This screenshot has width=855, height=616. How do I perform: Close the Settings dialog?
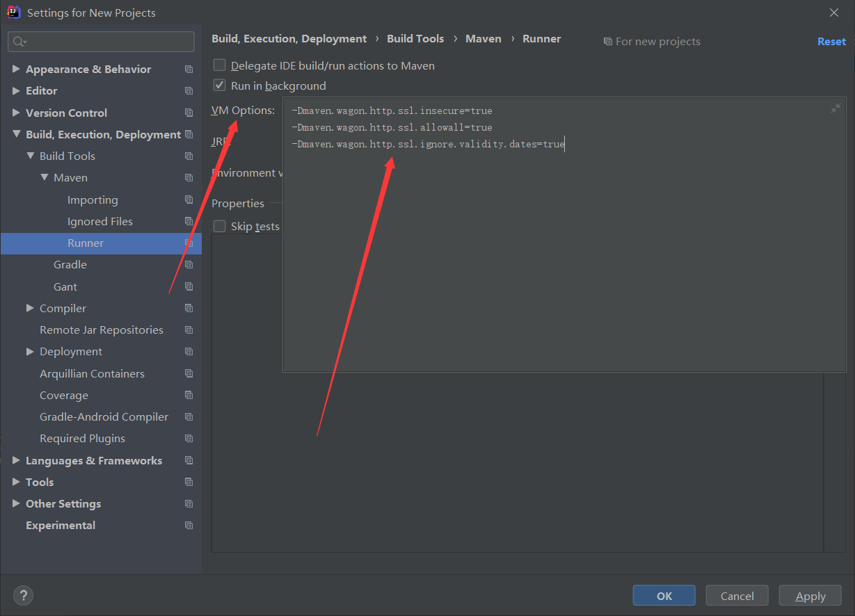(x=834, y=13)
